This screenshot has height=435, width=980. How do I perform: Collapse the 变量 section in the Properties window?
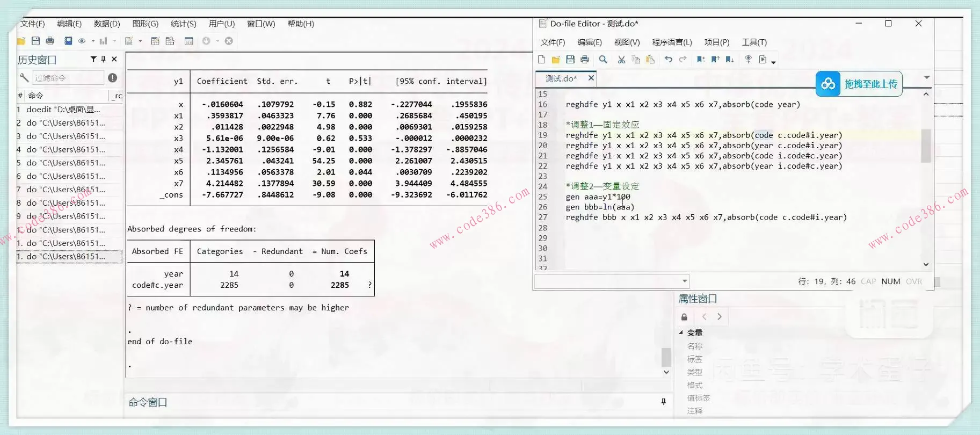[x=681, y=332]
